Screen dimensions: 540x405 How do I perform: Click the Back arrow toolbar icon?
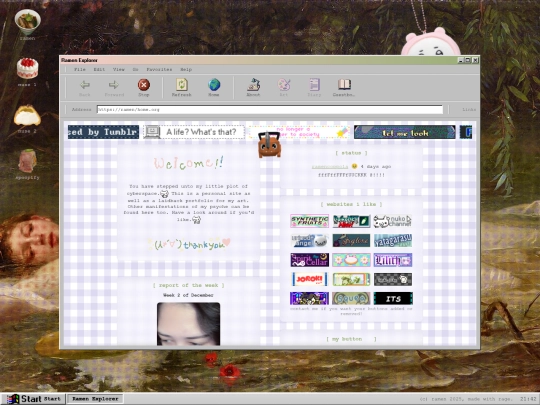click(x=85, y=84)
